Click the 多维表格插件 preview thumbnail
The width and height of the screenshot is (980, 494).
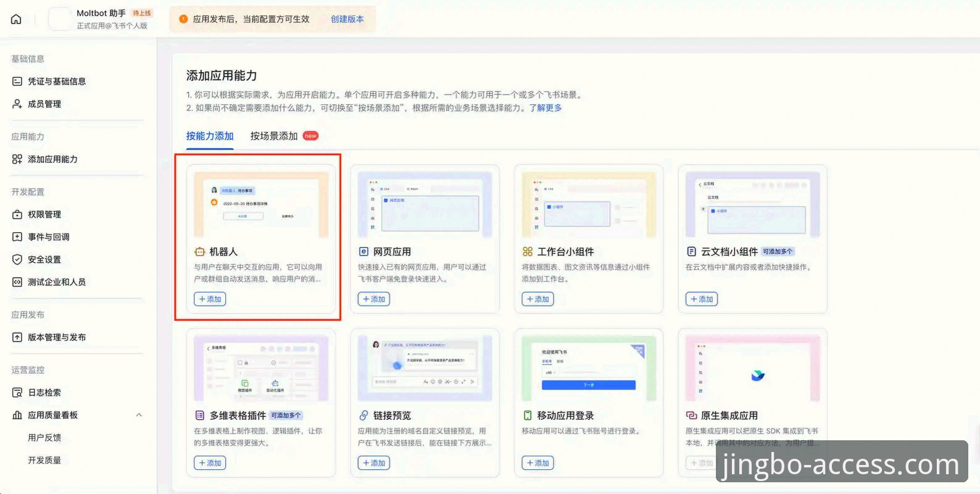tap(261, 369)
